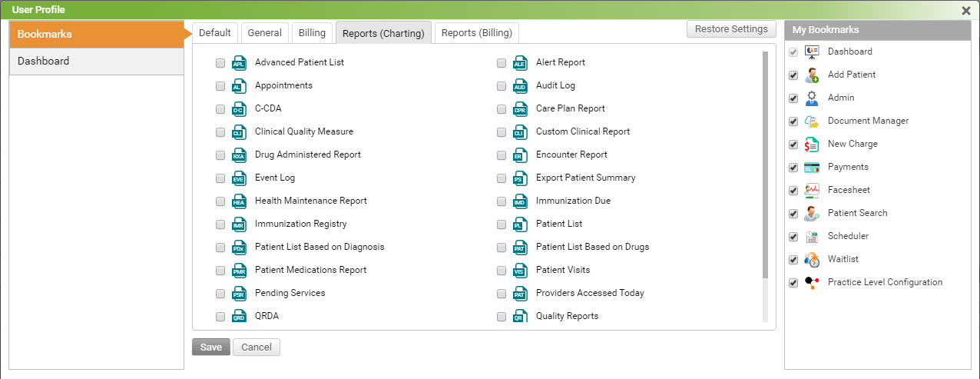Check the Clinical Quality Measure checkbox
This screenshot has height=379, width=980.
(x=220, y=132)
